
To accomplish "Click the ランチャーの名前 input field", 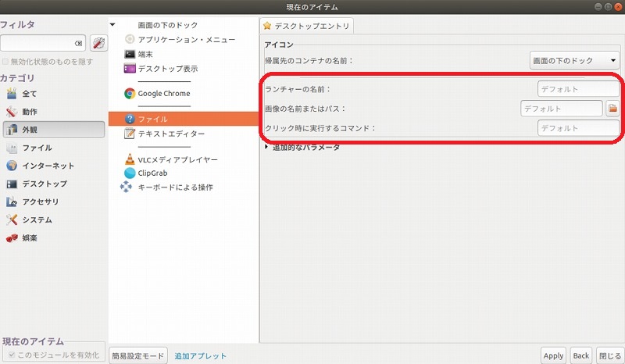I will click(578, 89).
